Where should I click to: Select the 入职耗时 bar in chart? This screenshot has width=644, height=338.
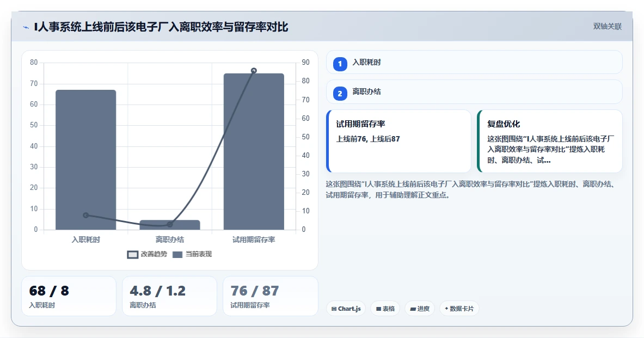(x=86, y=160)
